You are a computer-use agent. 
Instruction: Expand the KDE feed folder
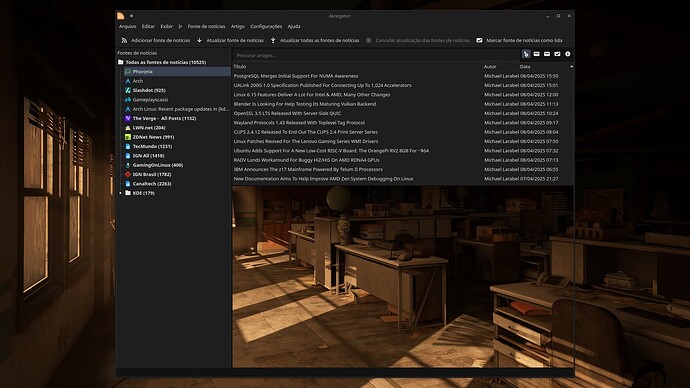tap(121, 193)
